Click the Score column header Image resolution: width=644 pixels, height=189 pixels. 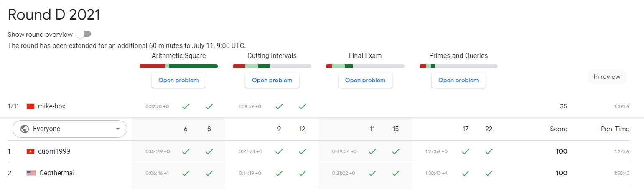click(x=558, y=129)
